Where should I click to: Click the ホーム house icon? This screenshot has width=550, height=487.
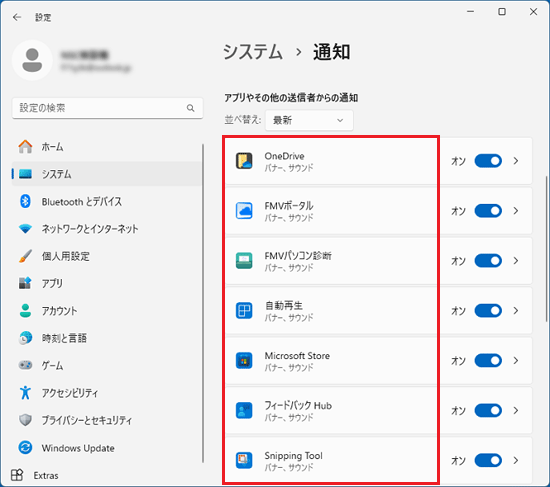point(25,146)
